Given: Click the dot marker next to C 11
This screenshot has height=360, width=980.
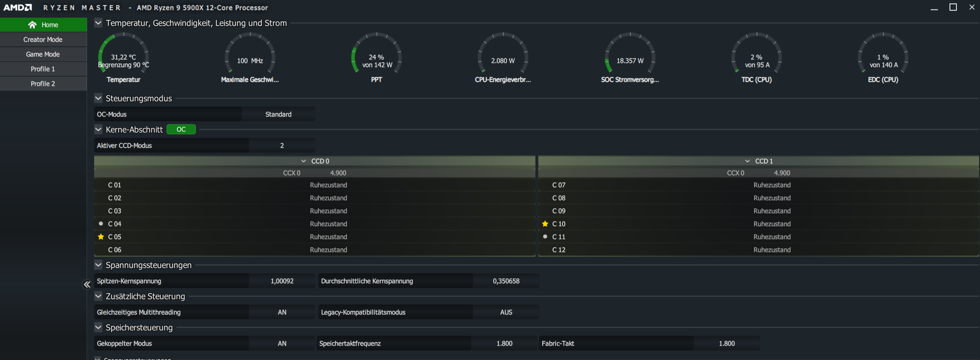Looking at the screenshot, I should click(545, 237).
